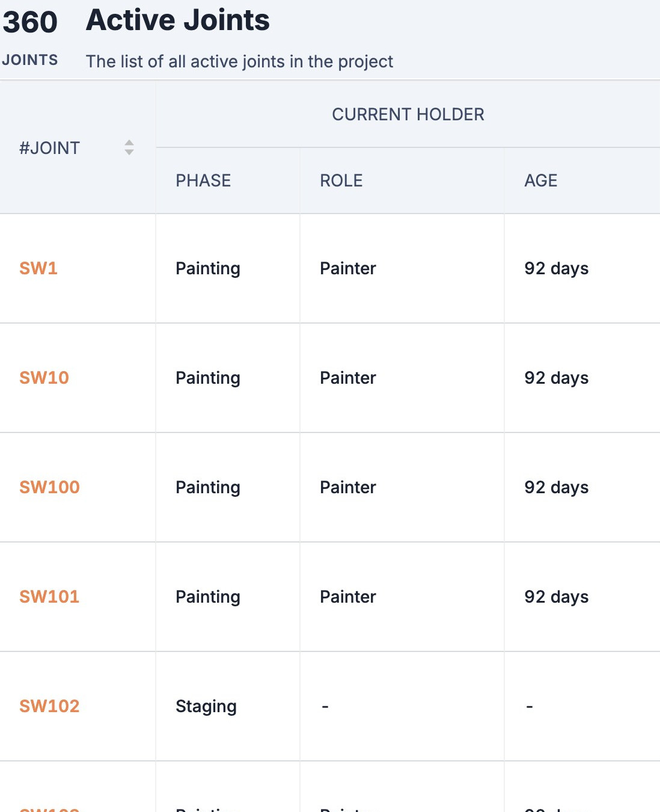Select the 92 days age for SW101
This screenshot has width=660, height=812.
coord(557,597)
